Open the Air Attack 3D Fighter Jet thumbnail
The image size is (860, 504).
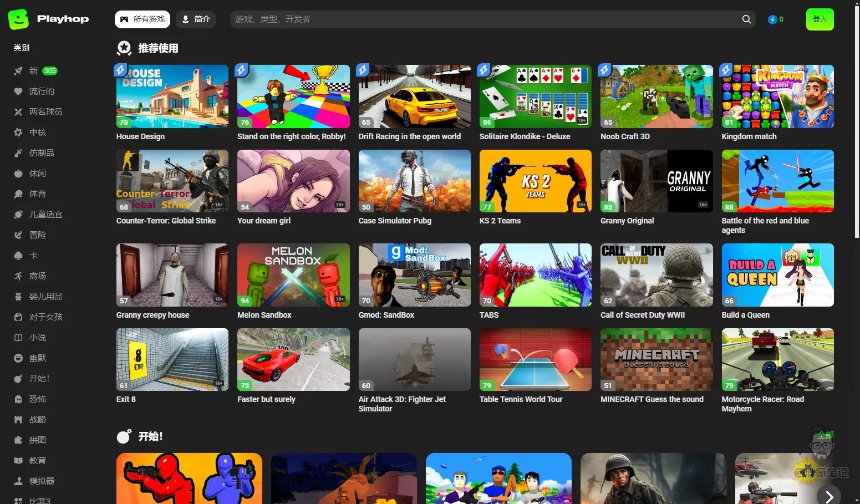tap(415, 359)
